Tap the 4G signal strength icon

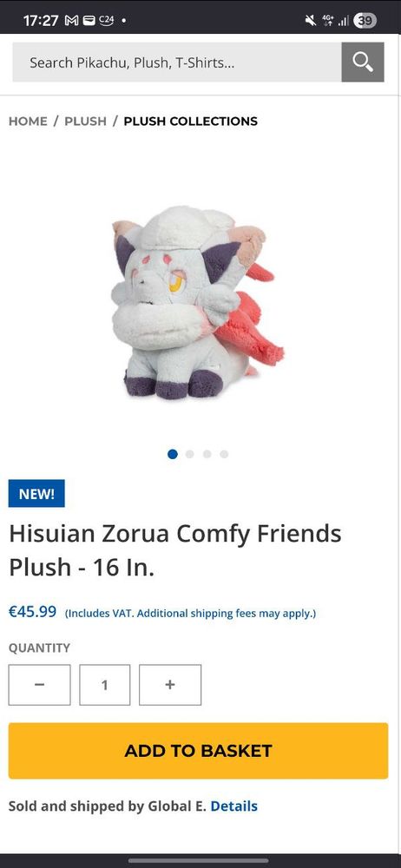(x=335, y=21)
